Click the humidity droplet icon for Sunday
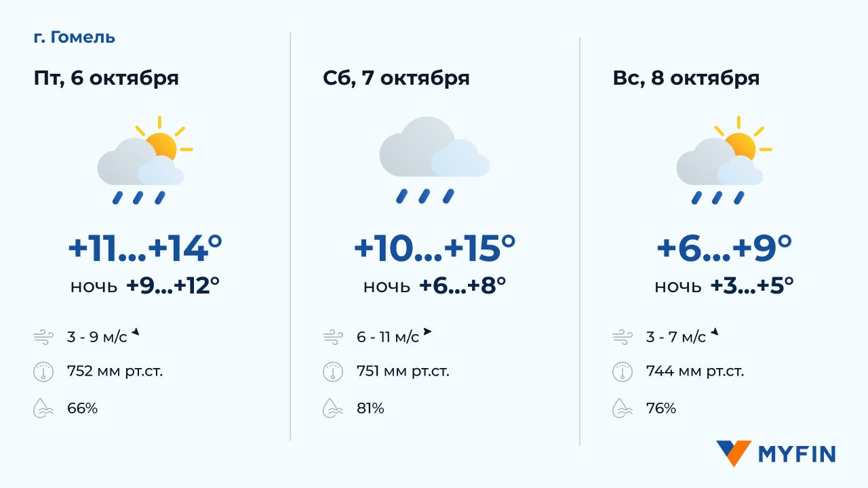Image resolution: width=868 pixels, height=488 pixels. [x=622, y=408]
